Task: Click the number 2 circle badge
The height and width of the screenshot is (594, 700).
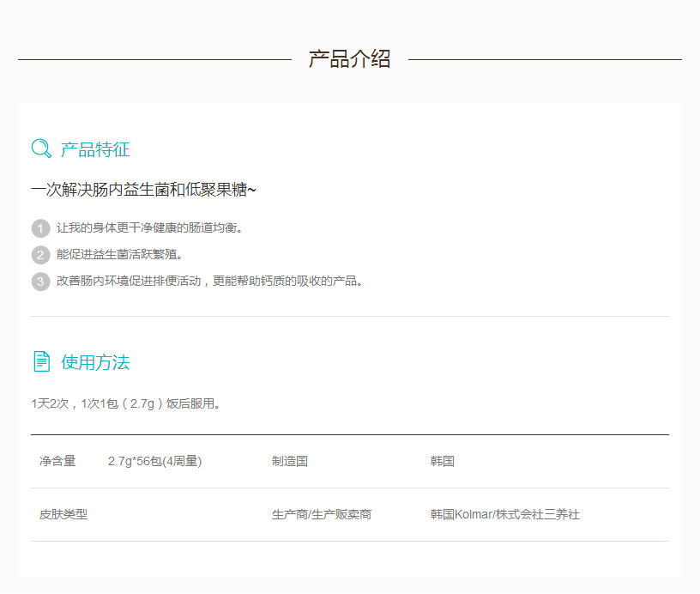Action: 40,255
